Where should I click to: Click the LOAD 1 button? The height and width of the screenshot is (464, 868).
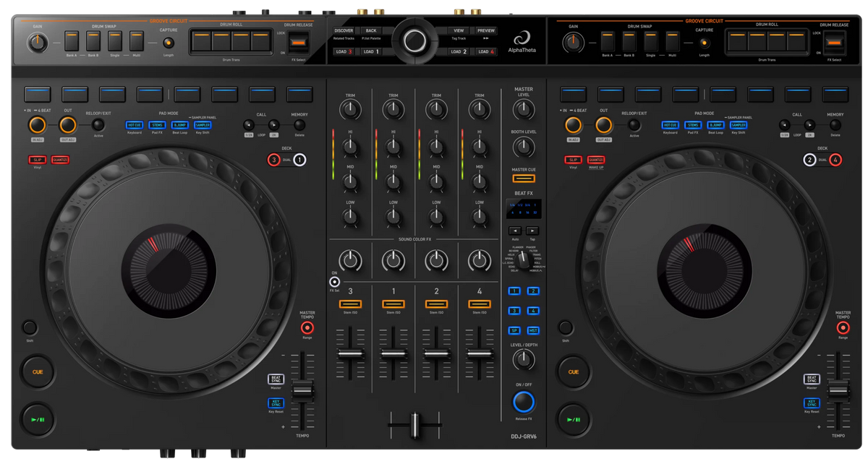click(x=371, y=52)
